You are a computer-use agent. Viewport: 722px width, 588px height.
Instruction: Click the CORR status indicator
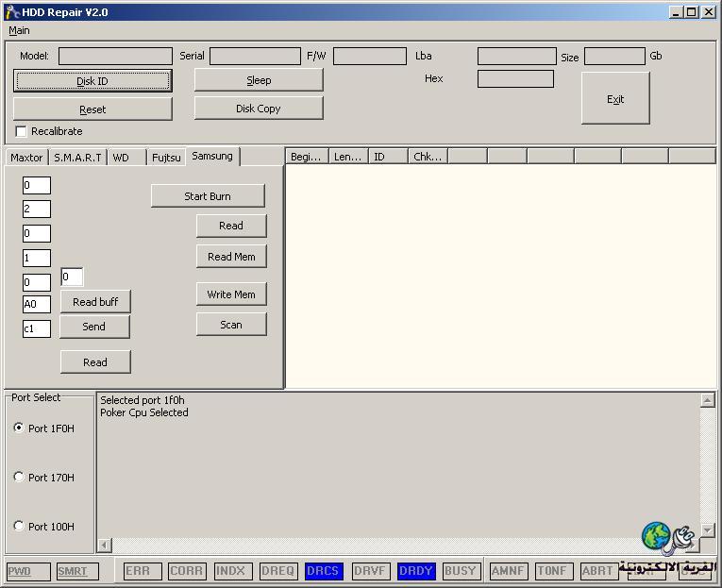point(187,571)
